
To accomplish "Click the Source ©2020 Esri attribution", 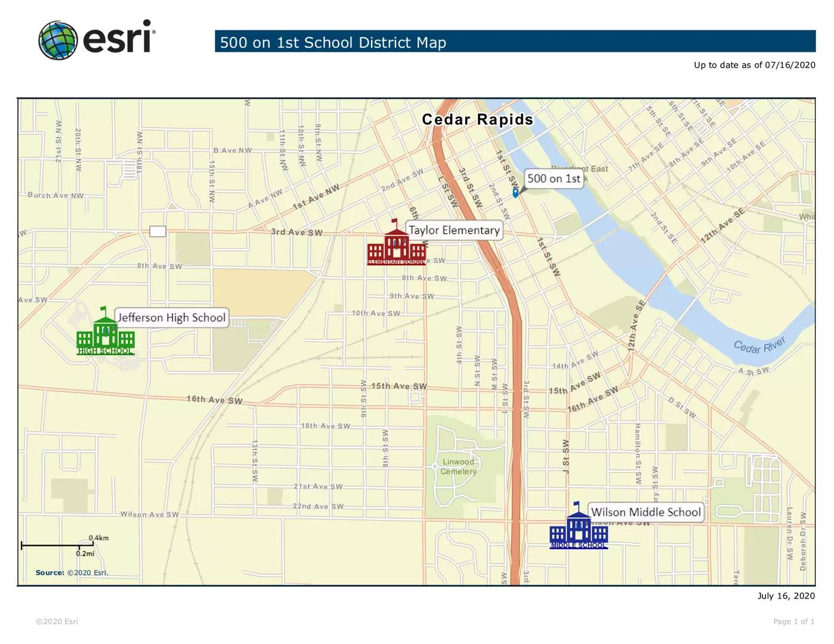I will pos(72,572).
